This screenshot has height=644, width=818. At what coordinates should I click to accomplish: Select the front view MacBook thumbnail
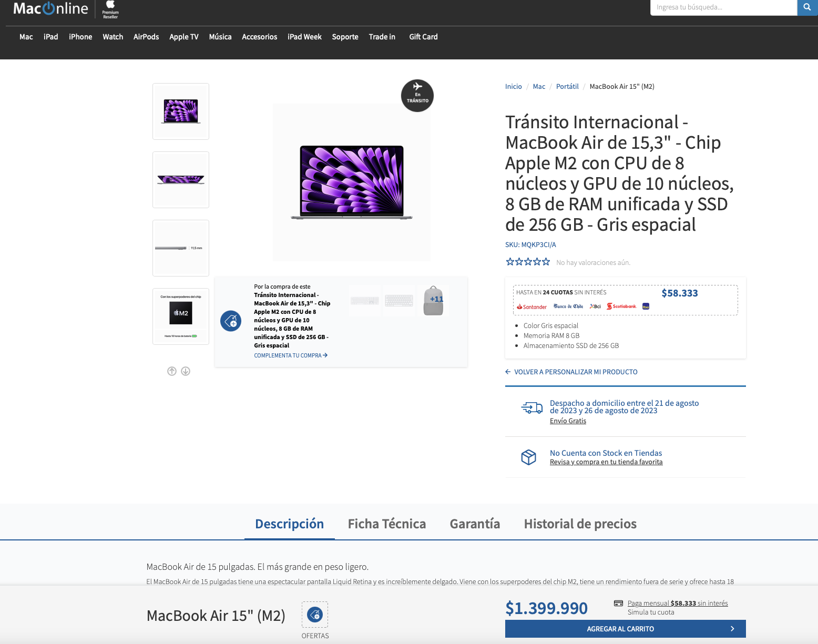point(181,111)
